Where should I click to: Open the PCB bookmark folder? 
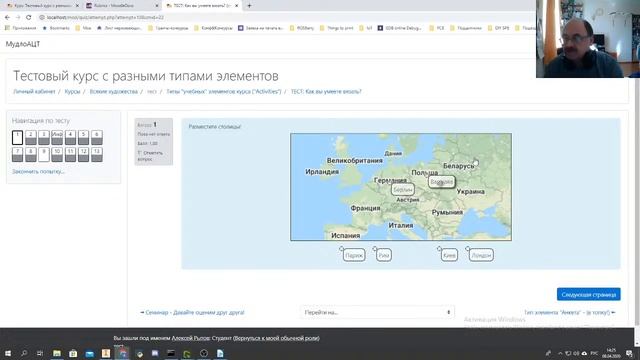coord(437,28)
